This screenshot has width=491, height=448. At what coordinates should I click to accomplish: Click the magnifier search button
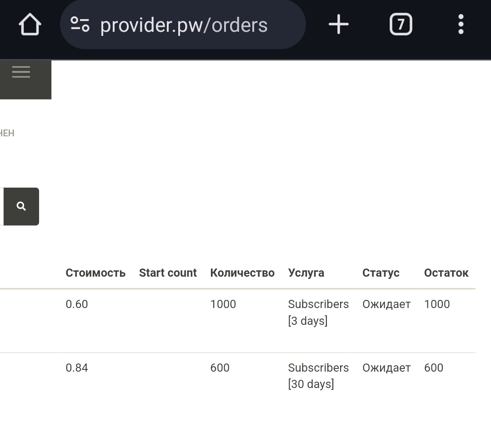[21, 206]
